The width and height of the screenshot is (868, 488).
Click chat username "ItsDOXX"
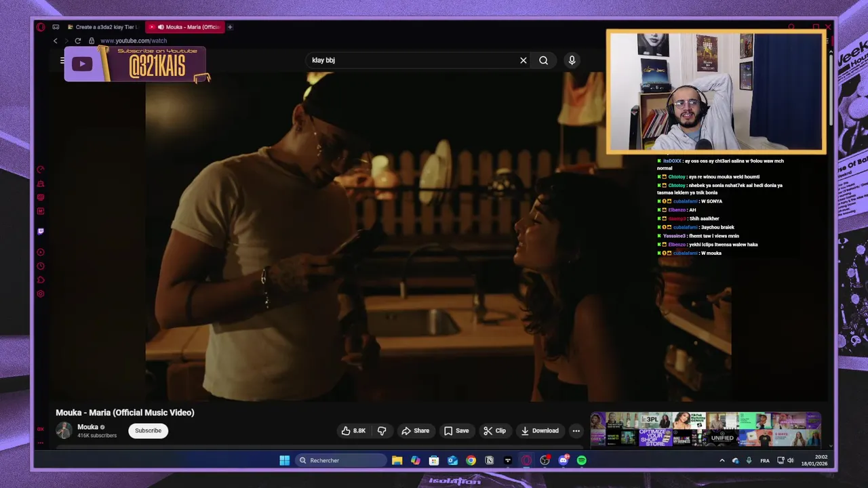[672, 161]
